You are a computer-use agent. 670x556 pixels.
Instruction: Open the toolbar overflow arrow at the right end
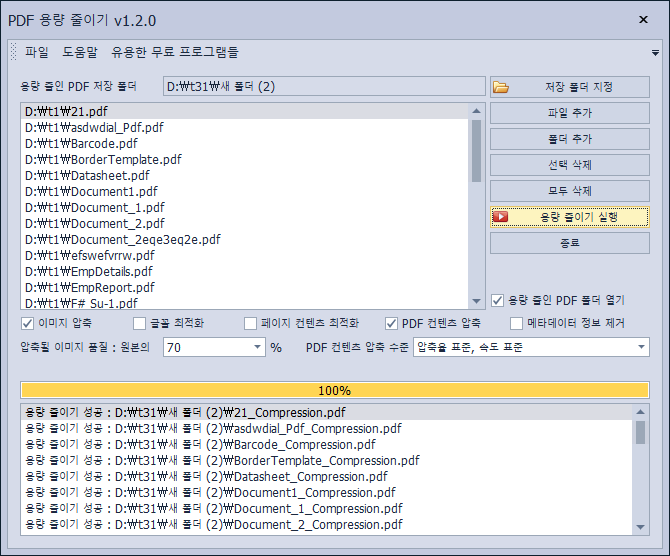[x=655, y=53]
